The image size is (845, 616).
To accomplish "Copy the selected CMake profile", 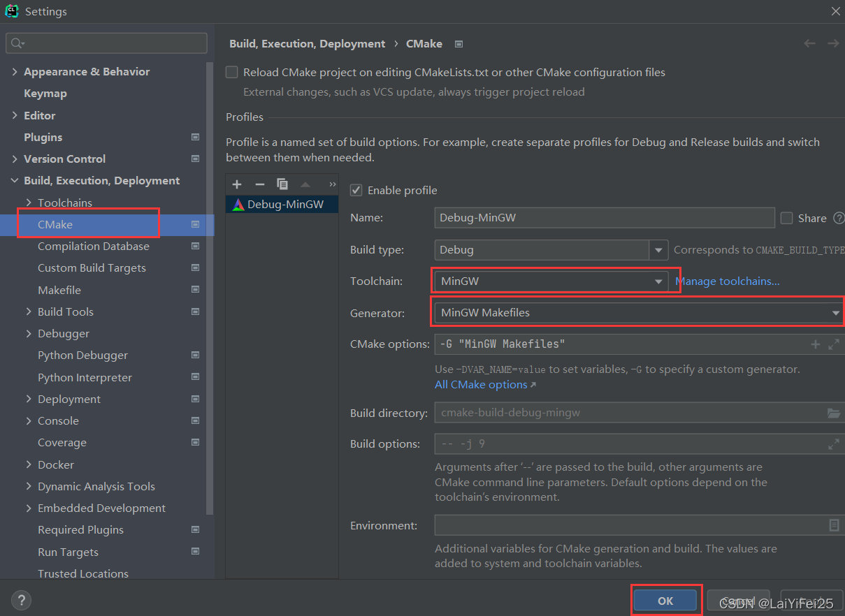I will pyautogui.click(x=282, y=184).
